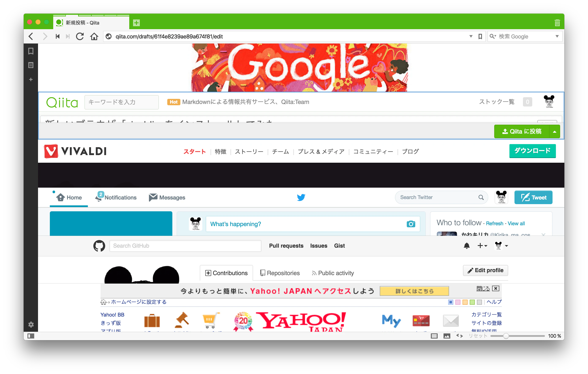Image resolution: width=588 pixels, height=374 pixels.
Task: Open tab tiling options in status bar
Action: point(434,336)
